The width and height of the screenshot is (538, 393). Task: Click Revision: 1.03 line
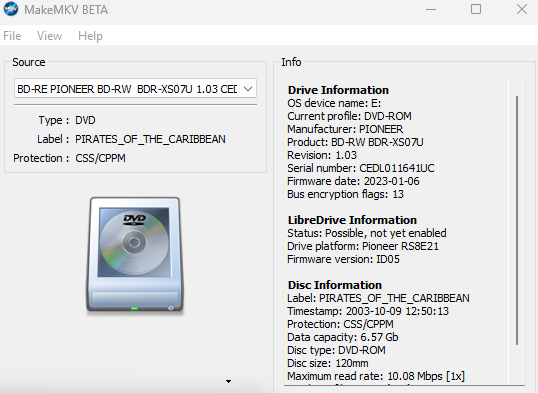point(322,155)
